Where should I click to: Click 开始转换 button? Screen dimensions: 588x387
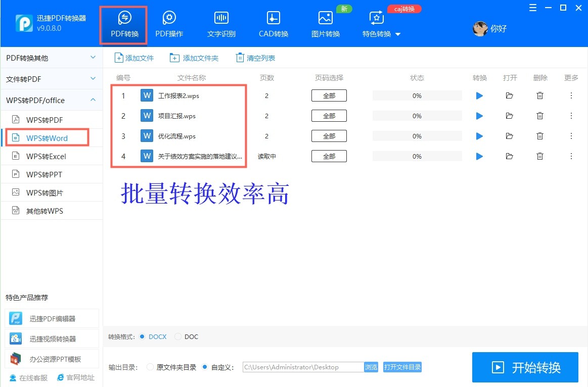tap(525, 367)
